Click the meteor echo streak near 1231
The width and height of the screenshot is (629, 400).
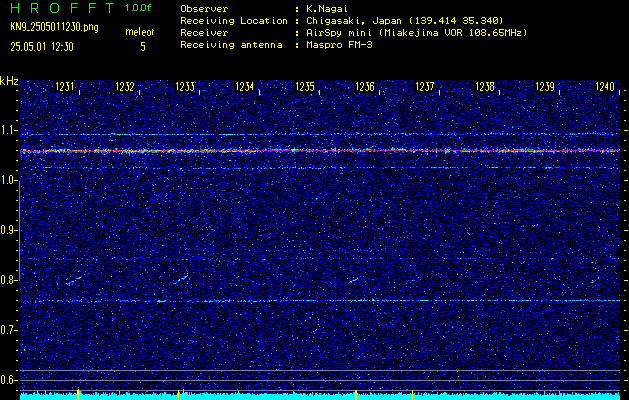(74, 280)
